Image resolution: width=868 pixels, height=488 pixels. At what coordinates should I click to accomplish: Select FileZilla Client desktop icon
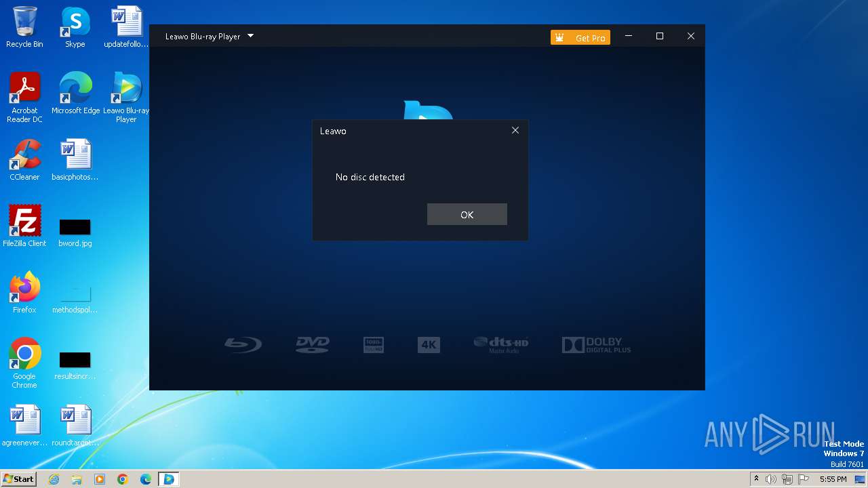point(24,226)
